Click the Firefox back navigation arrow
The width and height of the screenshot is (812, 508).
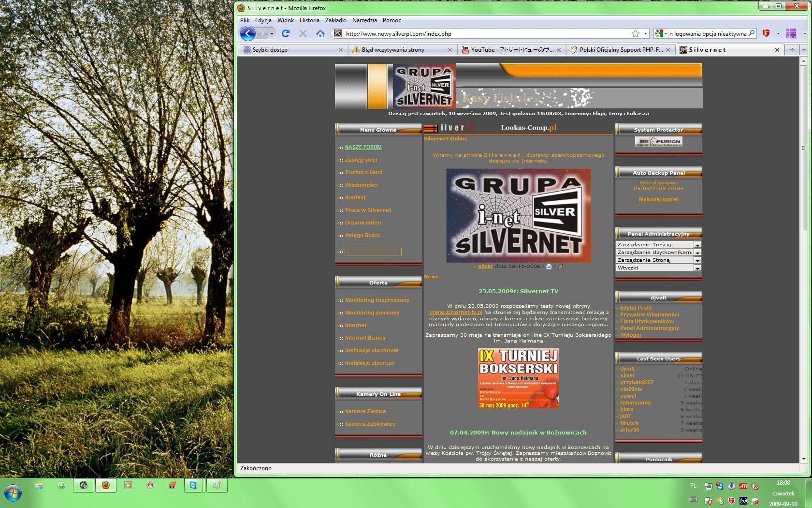[247, 33]
